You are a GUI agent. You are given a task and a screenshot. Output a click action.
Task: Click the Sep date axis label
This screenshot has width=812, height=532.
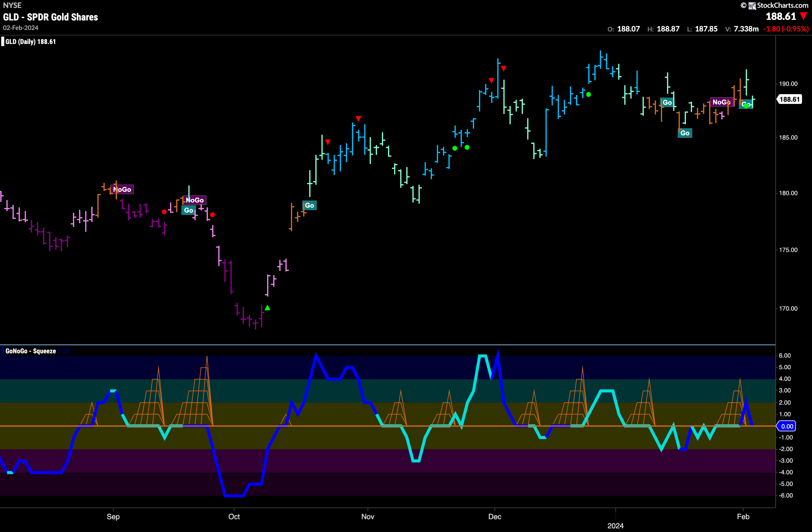(x=113, y=516)
